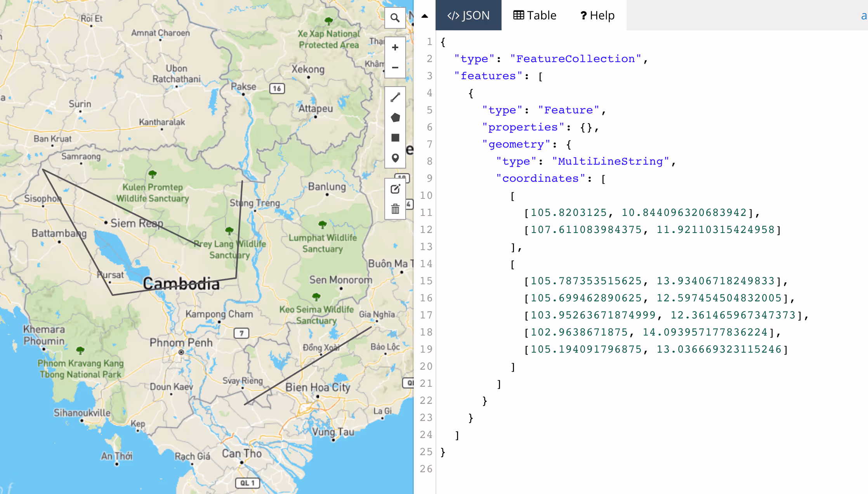Click the Can Tho map label
The width and height of the screenshot is (868, 494).
click(241, 454)
